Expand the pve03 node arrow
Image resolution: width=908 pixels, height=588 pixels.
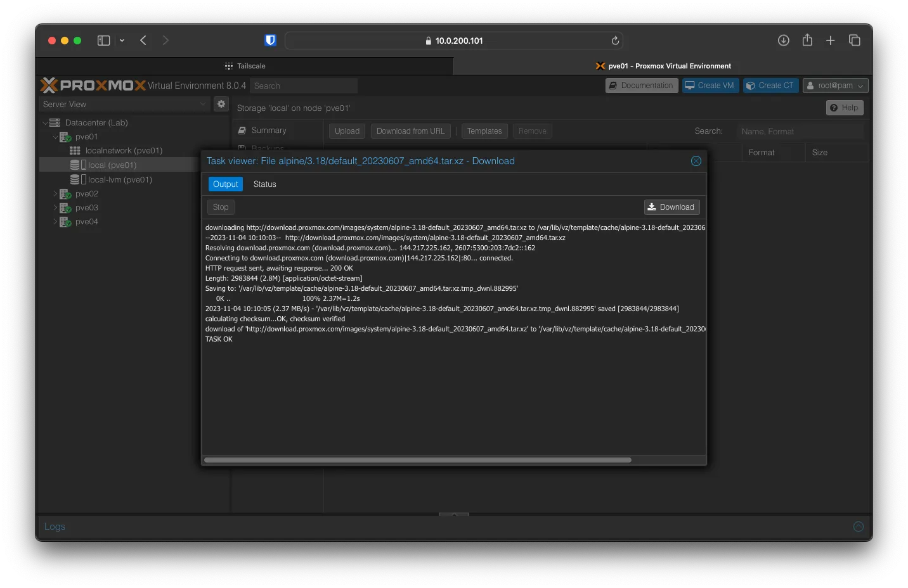(55, 208)
